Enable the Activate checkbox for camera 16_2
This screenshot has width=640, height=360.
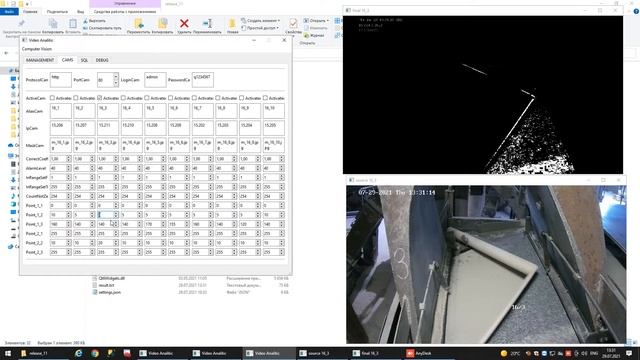[x=76, y=98]
